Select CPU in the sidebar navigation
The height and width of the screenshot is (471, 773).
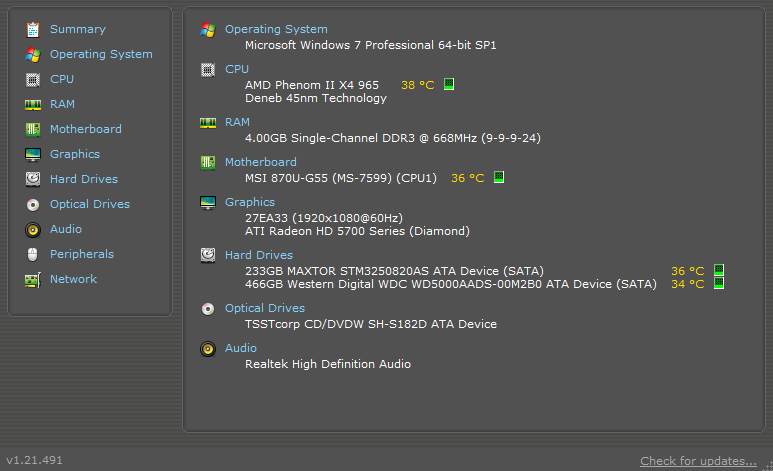click(x=62, y=79)
